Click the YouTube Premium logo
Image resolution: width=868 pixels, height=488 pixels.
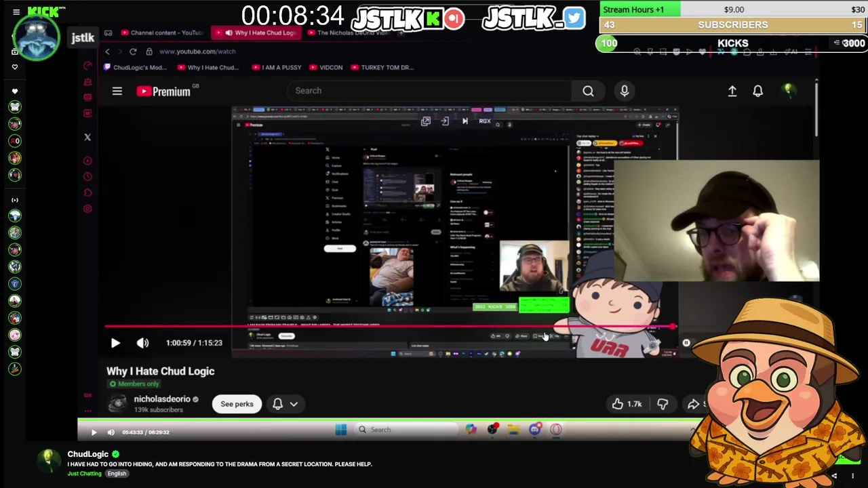163,91
